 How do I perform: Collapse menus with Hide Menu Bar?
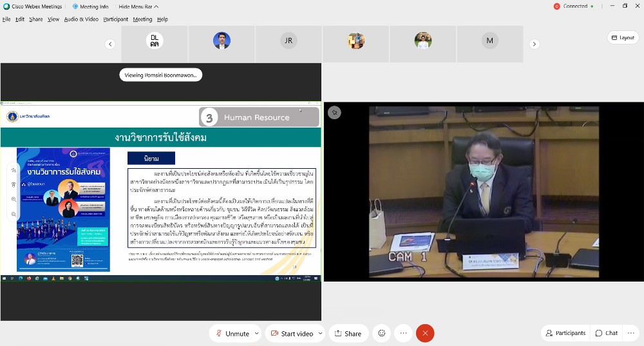[138, 6]
